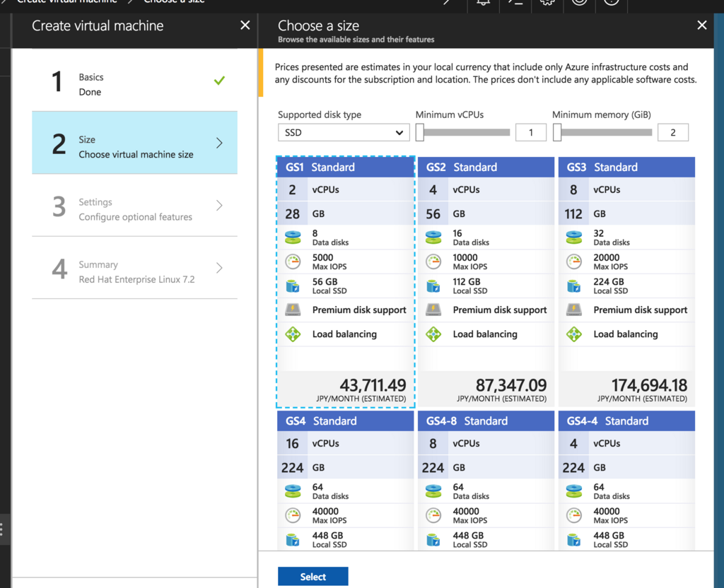Click the Minimum memory slider handle

(x=557, y=132)
